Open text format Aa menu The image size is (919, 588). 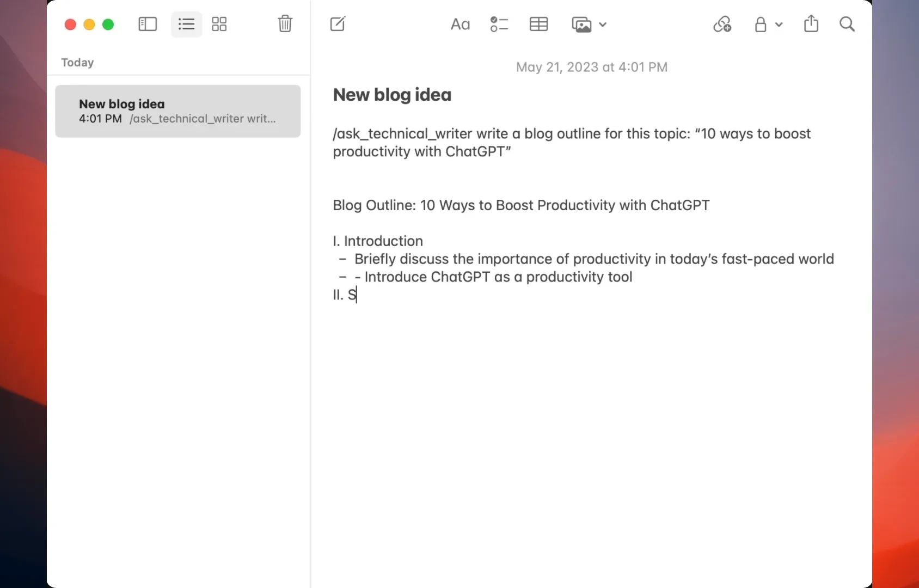(x=460, y=24)
